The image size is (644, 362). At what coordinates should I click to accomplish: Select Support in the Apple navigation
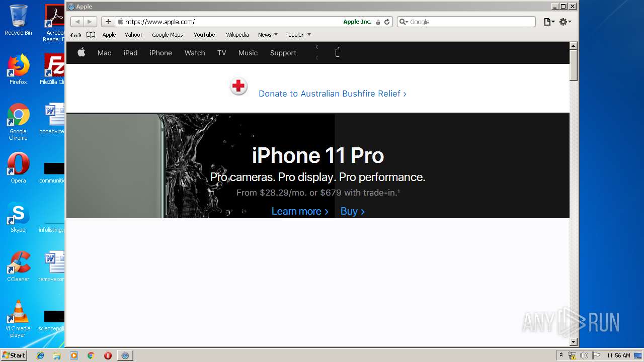(283, 53)
